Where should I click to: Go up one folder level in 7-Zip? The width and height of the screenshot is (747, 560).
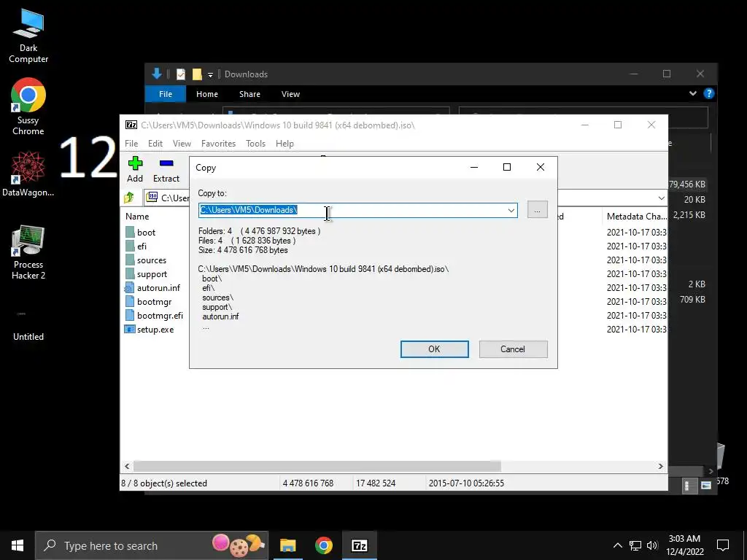point(129,198)
